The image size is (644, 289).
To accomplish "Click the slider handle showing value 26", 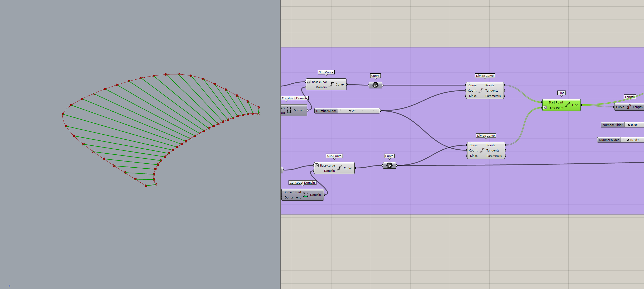I will (x=350, y=111).
